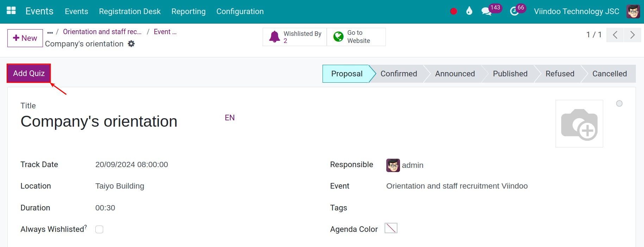Open the conversations icon with 143 badge
Image resolution: width=644 pixels, height=247 pixels.
point(486,11)
